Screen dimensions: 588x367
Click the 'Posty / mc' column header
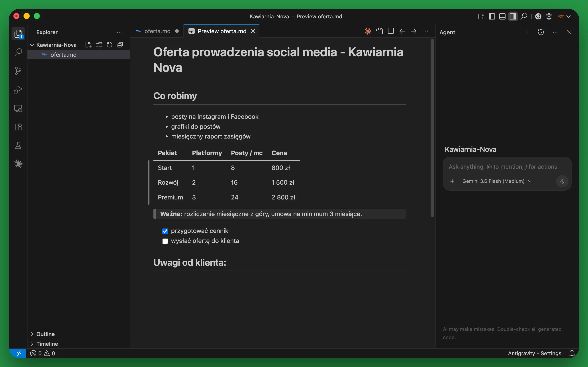[247, 153]
